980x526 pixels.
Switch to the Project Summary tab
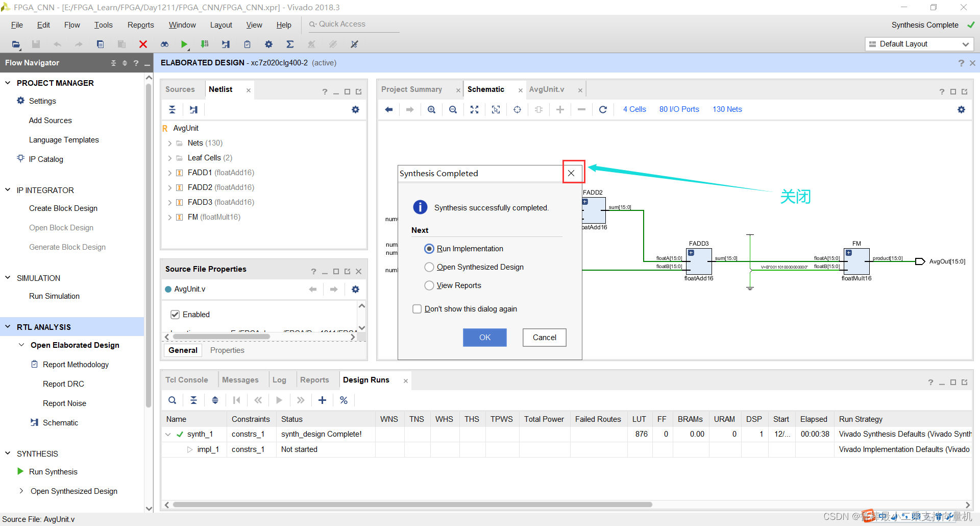pos(411,89)
